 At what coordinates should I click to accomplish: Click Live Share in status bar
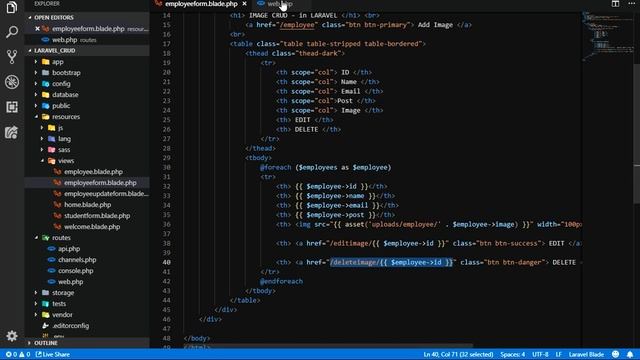(x=53, y=354)
